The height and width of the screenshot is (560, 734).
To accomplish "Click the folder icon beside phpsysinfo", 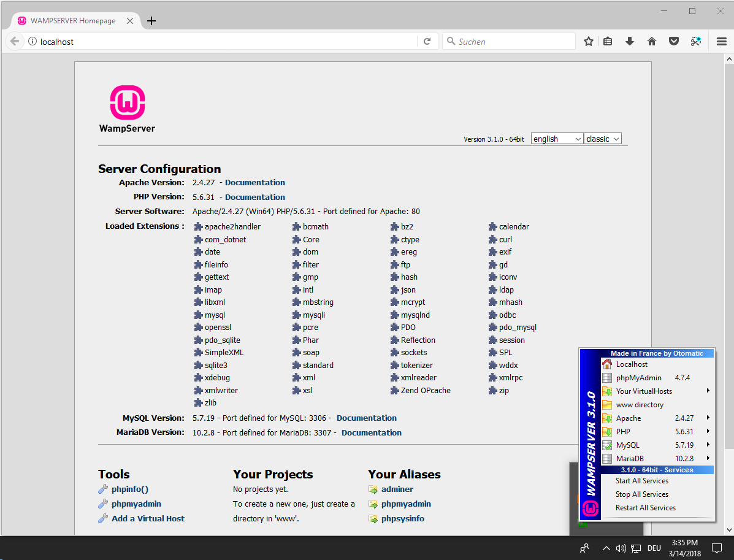I will 373,519.
